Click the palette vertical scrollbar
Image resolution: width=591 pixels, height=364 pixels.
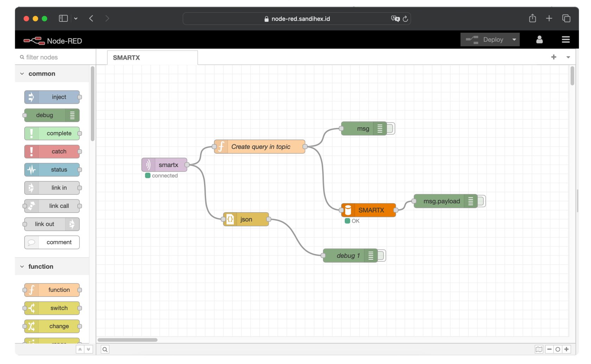pyautogui.click(x=93, y=104)
